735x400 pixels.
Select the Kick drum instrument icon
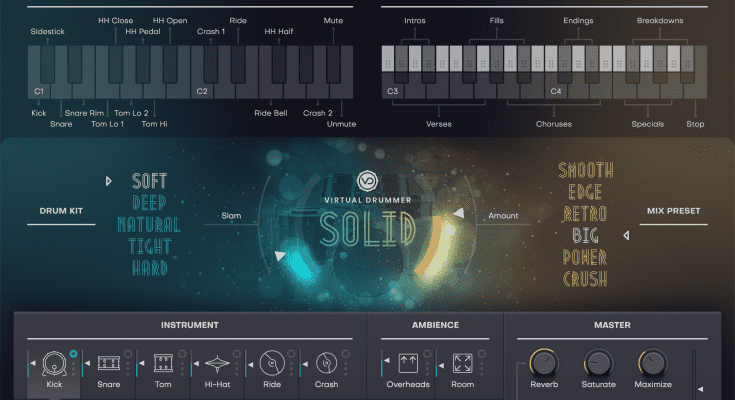[x=52, y=363]
